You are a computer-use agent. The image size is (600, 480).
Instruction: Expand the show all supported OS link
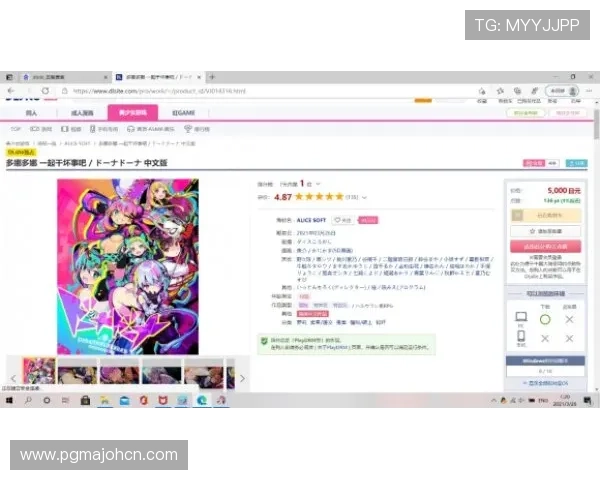[x=546, y=383]
